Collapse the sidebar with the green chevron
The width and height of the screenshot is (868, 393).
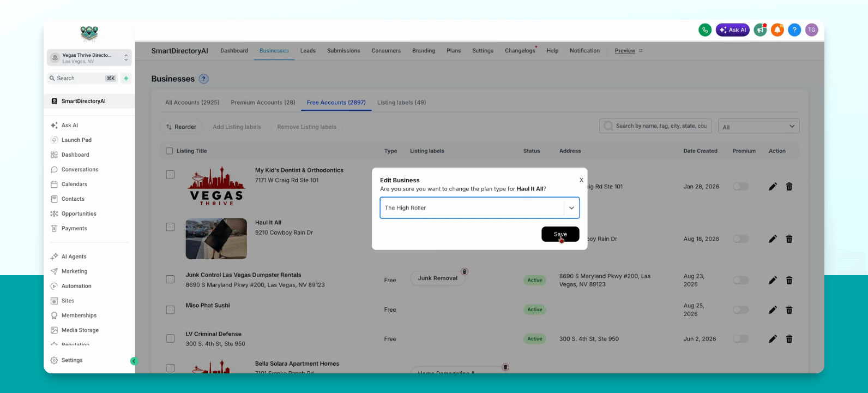[134, 361]
